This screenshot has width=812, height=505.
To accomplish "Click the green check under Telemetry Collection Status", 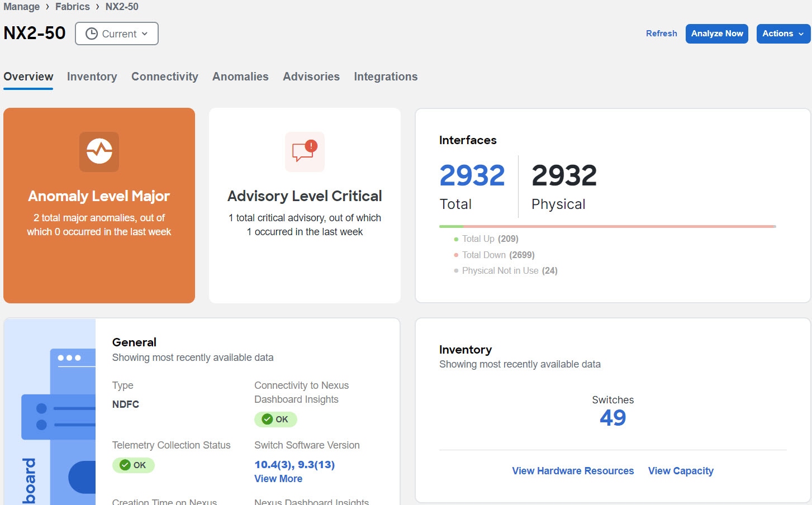I will click(125, 465).
